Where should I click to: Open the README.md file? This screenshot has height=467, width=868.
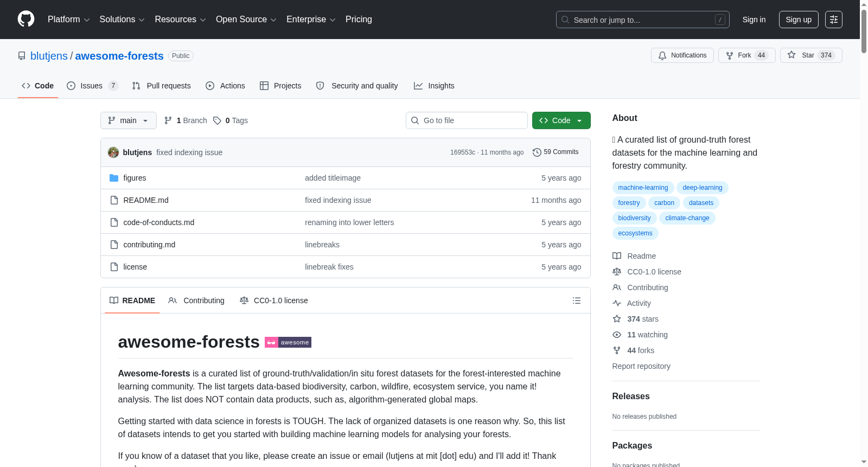click(146, 200)
